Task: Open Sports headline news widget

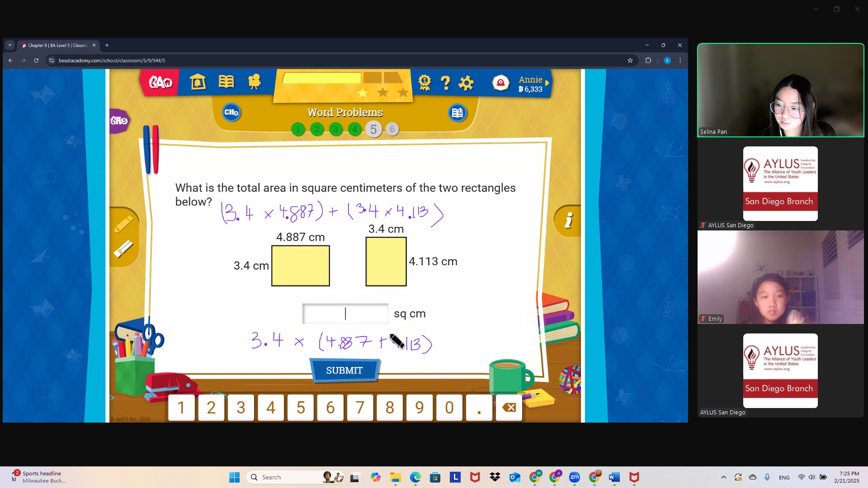Action: pyautogui.click(x=39, y=477)
